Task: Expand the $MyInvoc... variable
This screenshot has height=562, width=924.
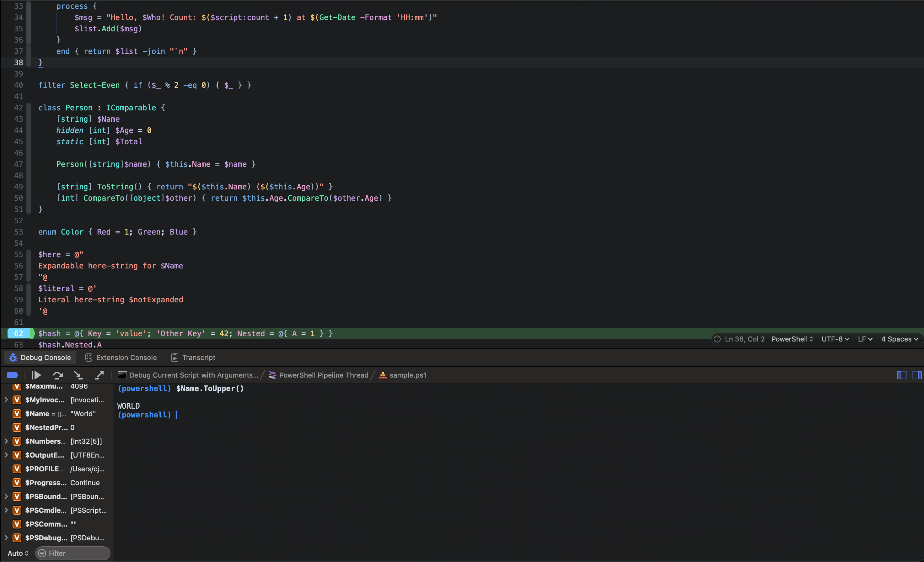Action: tap(6, 400)
